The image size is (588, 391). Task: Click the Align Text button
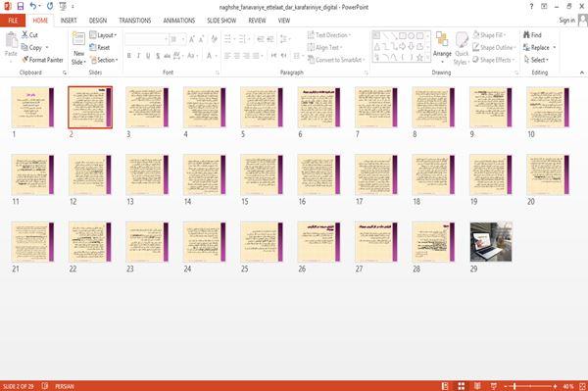click(x=324, y=48)
